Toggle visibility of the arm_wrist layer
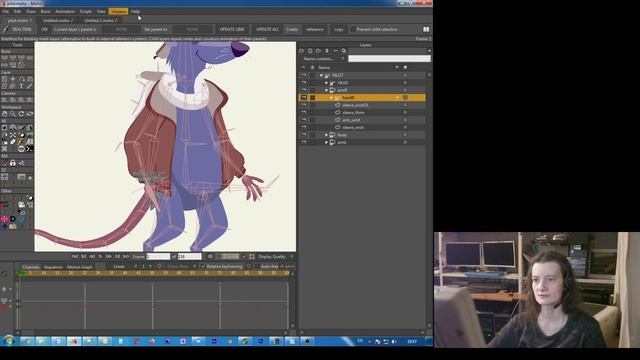640x360 pixels. point(303,120)
